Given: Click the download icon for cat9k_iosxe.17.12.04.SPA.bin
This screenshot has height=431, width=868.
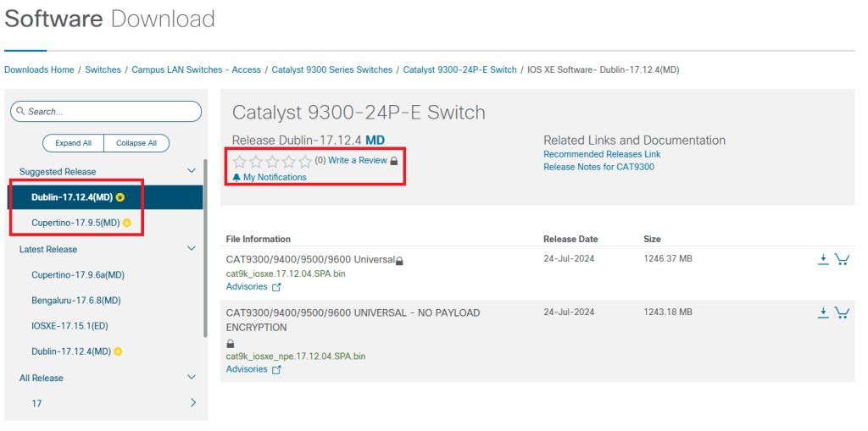Looking at the screenshot, I should 822,260.
